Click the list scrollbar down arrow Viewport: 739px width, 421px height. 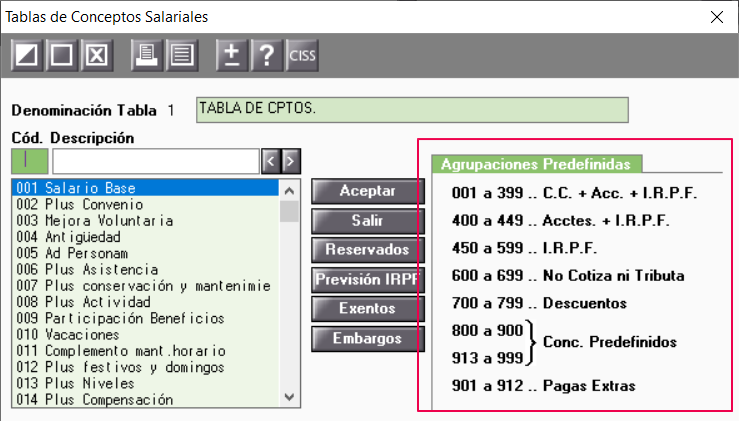(x=289, y=397)
